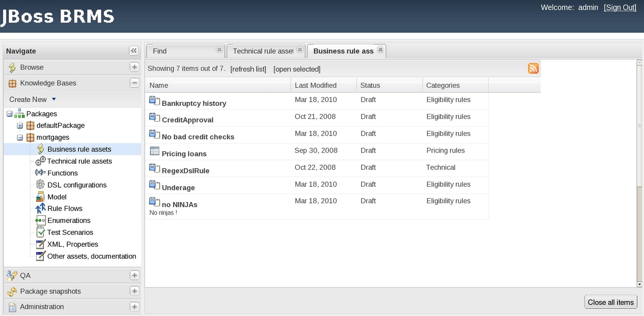Click the Underage rule icon
The height and width of the screenshot is (316, 644).
tap(155, 185)
